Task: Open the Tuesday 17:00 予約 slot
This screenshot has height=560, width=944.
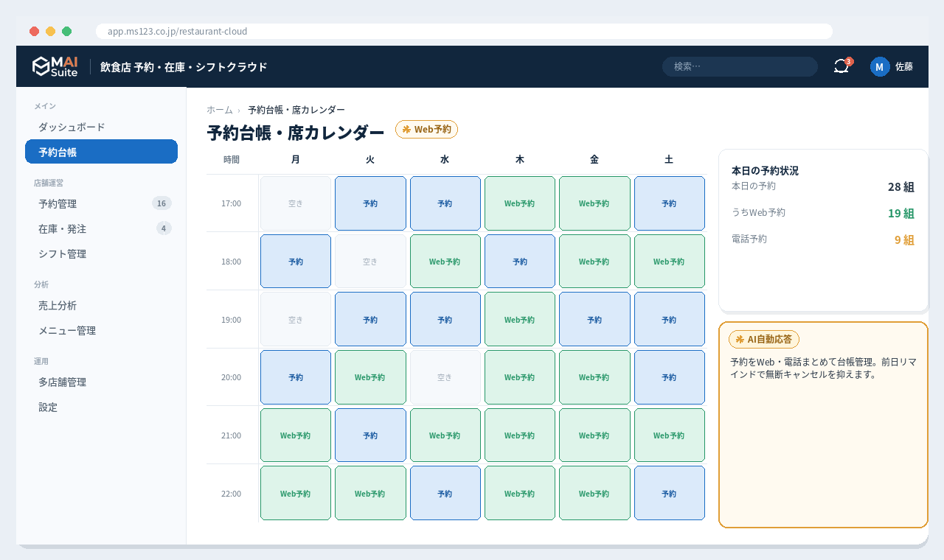Action: pos(370,203)
